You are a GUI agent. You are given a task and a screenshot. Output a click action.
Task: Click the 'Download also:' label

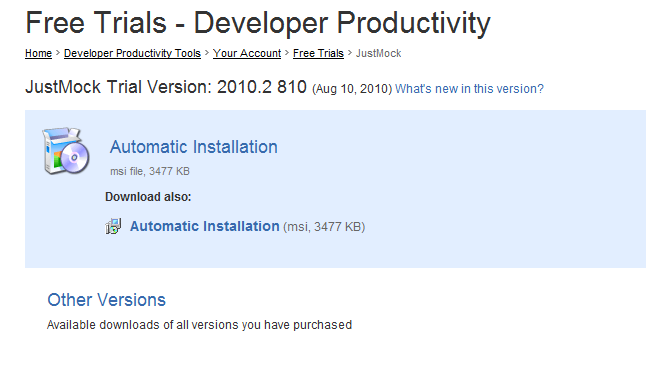pyautogui.click(x=148, y=197)
